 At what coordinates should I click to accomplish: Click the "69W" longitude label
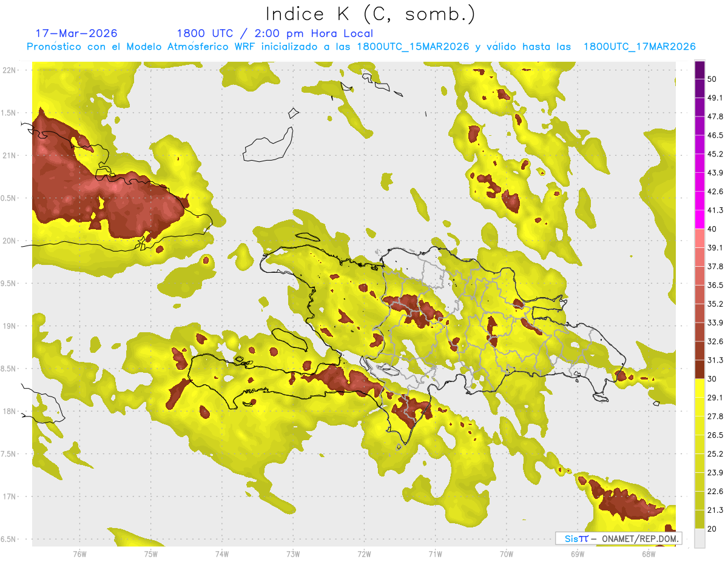click(x=578, y=554)
